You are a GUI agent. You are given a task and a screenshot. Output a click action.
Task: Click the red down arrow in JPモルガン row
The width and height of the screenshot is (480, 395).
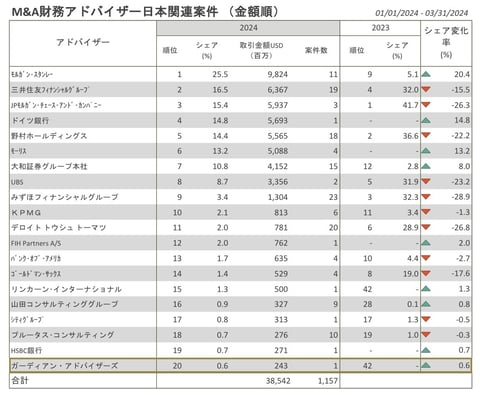[426, 105]
